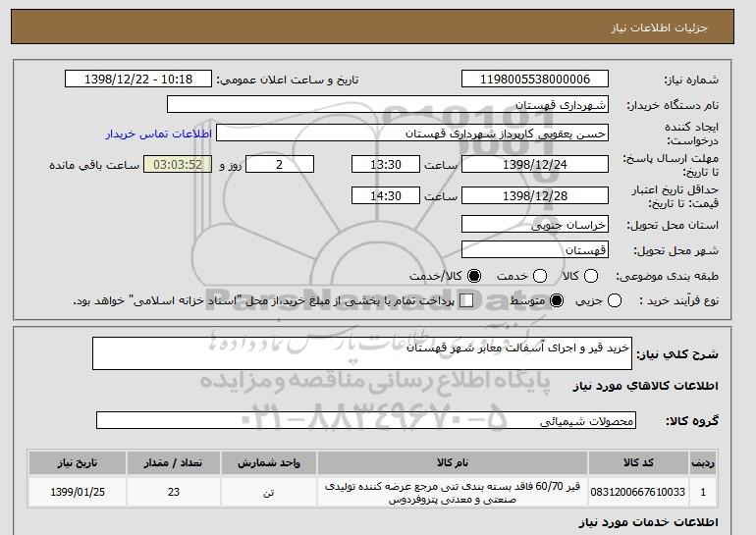Click the ردیف column header

click(x=703, y=462)
